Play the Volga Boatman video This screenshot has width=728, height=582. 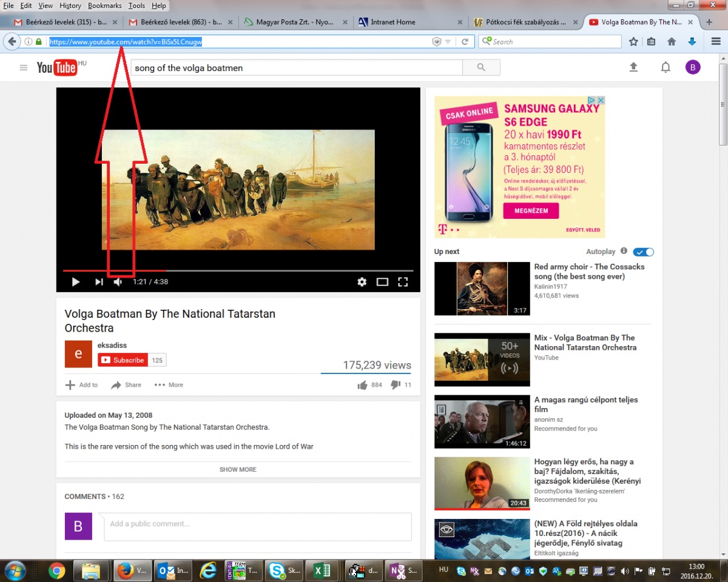click(76, 282)
